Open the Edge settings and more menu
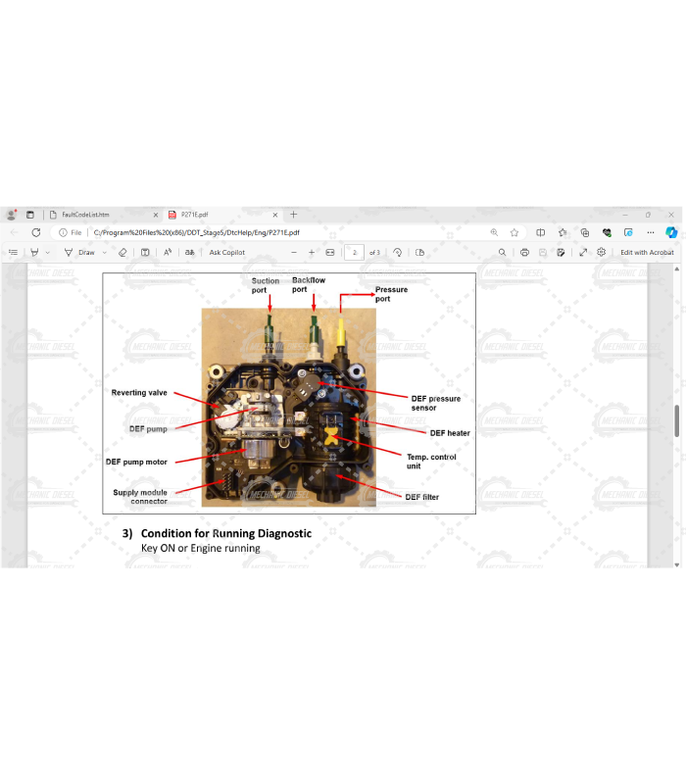This screenshot has width=686, height=784. (650, 232)
